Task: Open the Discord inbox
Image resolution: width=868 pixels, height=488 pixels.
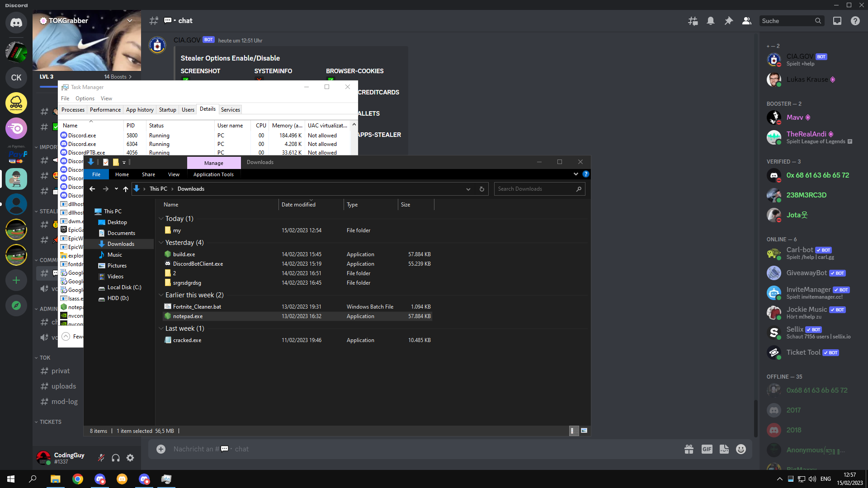Action: pyautogui.click(x=837, y=21)
